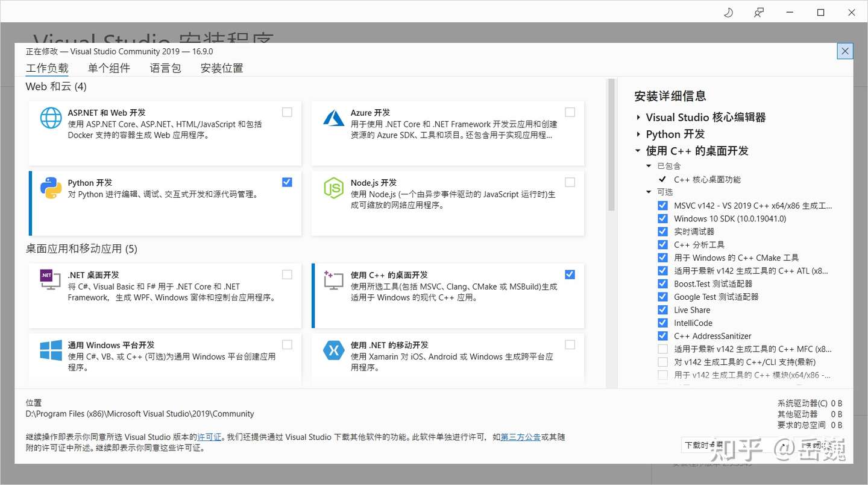868x485 pixels.
Task: Uncheck C++ AddressSanitizer component
Action: (662, 336)
